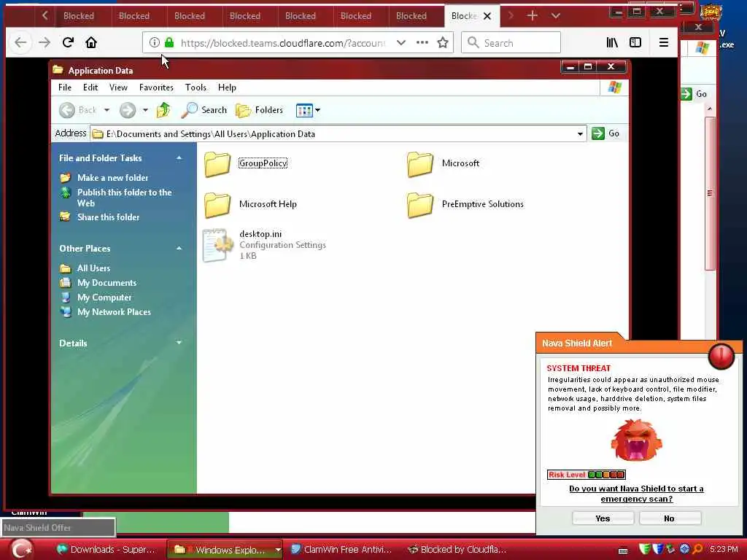Click the Start button on taskbar
747x560 pixels.
[21, 549]
